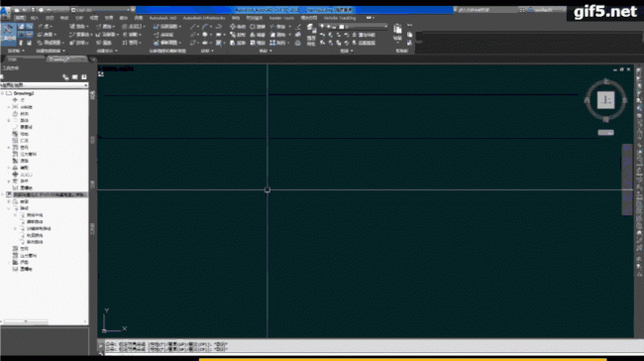This screenshot has height=361, width=644.
Task: Click the current layer color swatch
Action: click(x=341, y=27)
